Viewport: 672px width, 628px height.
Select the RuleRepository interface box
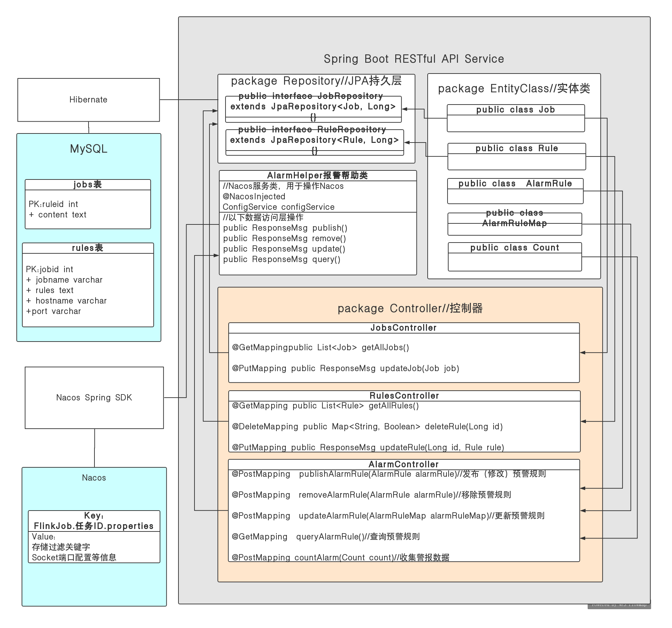click(314, 140)
